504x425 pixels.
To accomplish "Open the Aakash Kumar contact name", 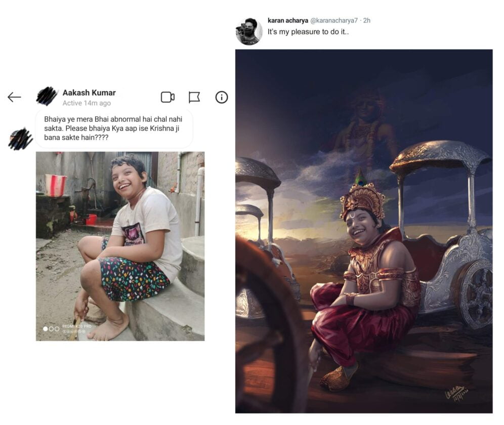I will coord(89,93).
